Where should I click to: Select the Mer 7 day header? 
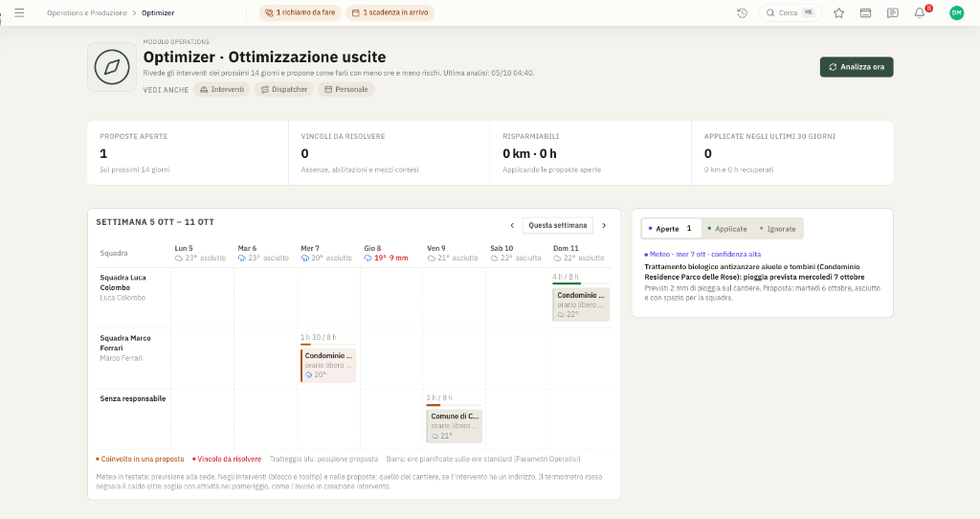pyautogui.click(x=327, y=253)
